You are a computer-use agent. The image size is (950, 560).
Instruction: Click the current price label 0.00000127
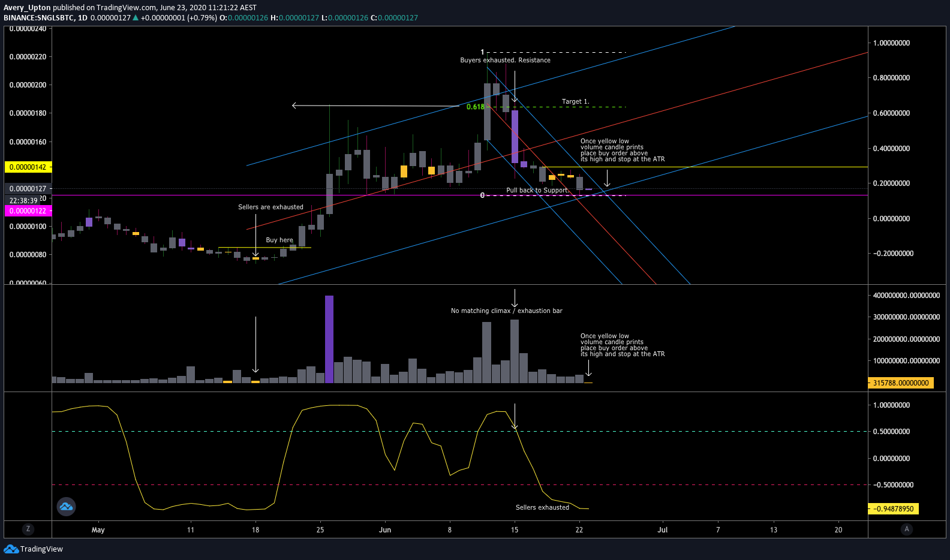(28, 189)
